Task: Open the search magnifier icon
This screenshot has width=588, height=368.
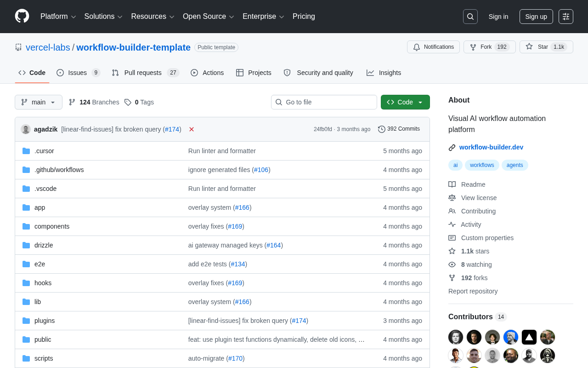Action: 470,17
